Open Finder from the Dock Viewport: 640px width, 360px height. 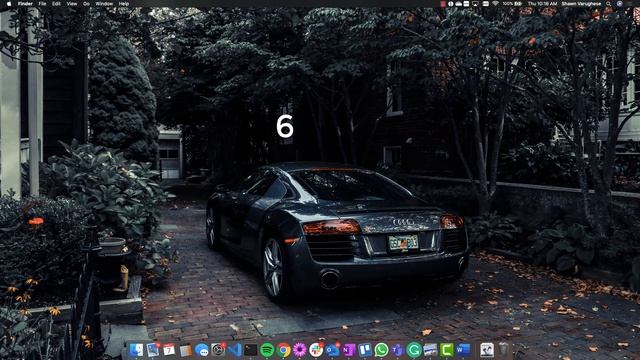[x=136, y=350]
